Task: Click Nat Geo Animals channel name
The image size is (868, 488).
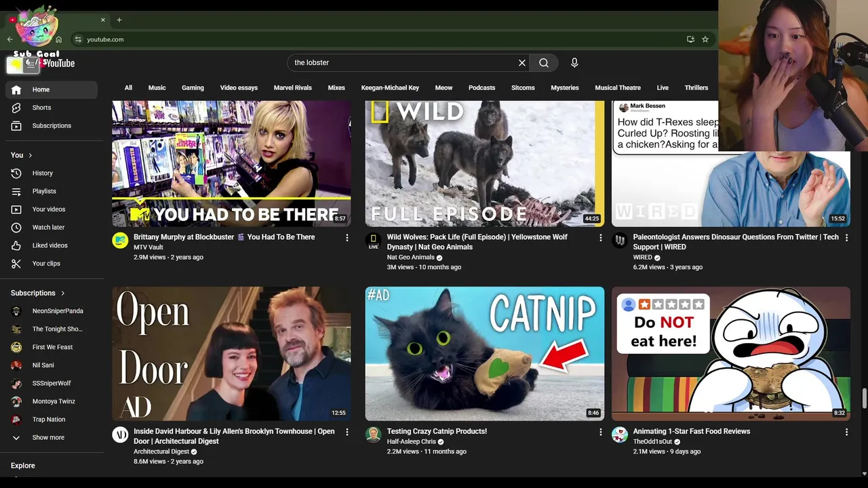Action: (410, 258)
